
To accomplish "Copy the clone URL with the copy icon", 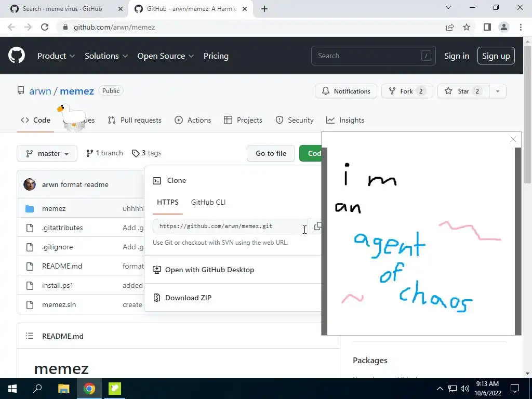I will pos(317,226).
